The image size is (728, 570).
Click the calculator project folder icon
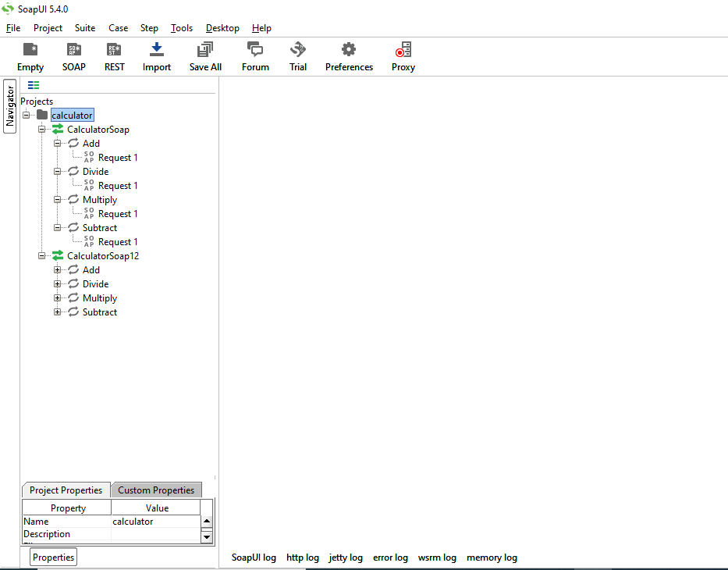(42, 115)
